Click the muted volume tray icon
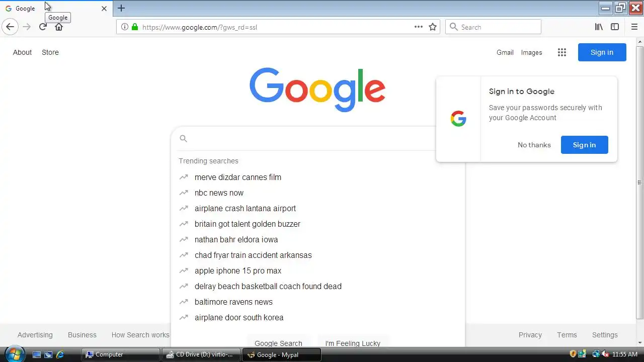Viewport: 644px width, 362px height. (605, 354)
